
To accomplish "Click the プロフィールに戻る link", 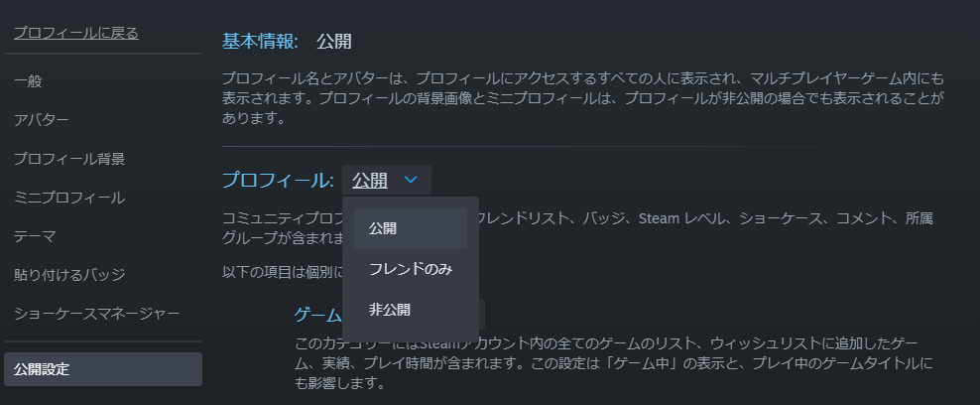I will point(75,34).
